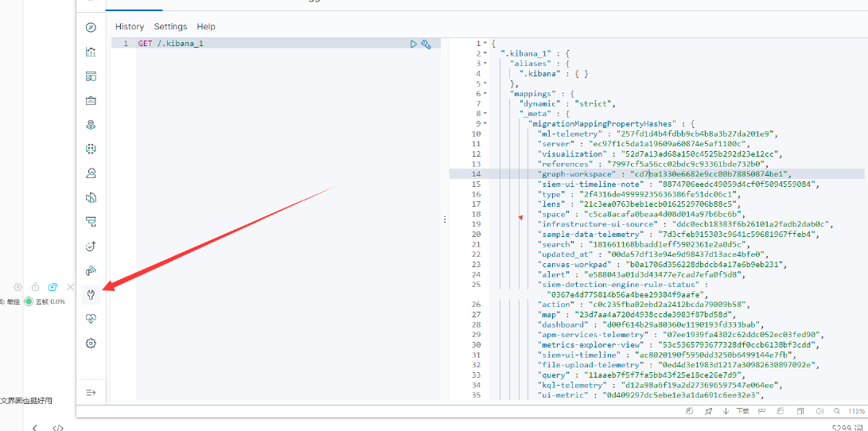
Task: Collapse the "aliases" block on line 3
Action: [x=485, y=63]
